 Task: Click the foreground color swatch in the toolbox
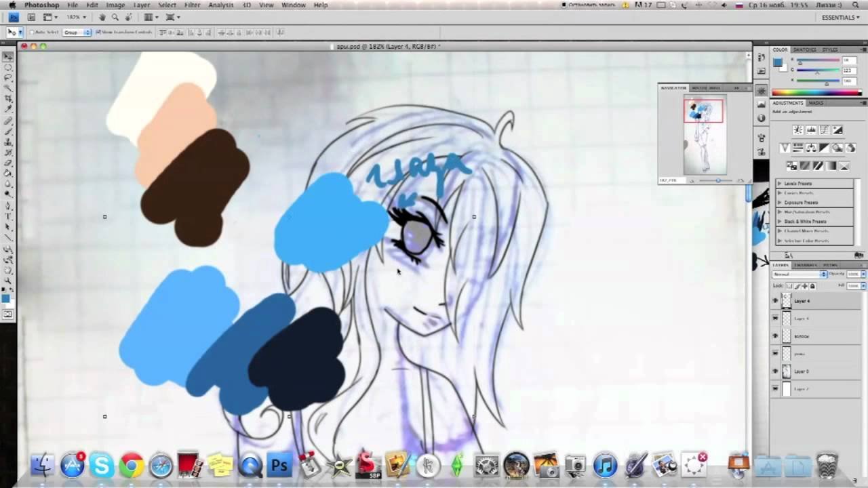6,299
